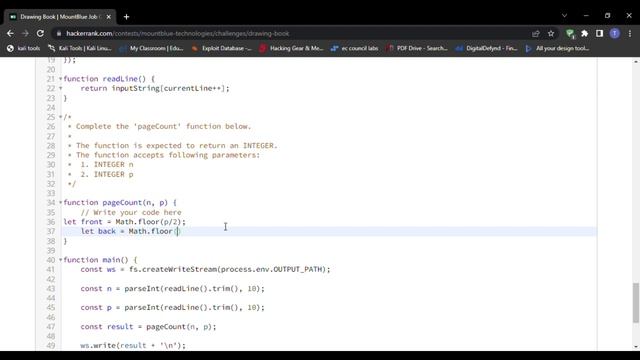Go back with the browser back arrow
Screen dimensions: 640x360
tap(10, 33)
